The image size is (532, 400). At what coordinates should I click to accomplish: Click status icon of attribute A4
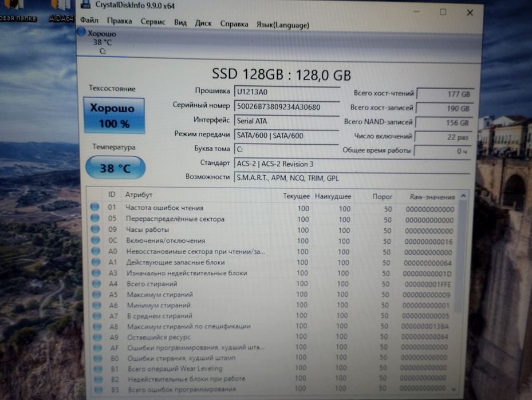tap(96, 283)
